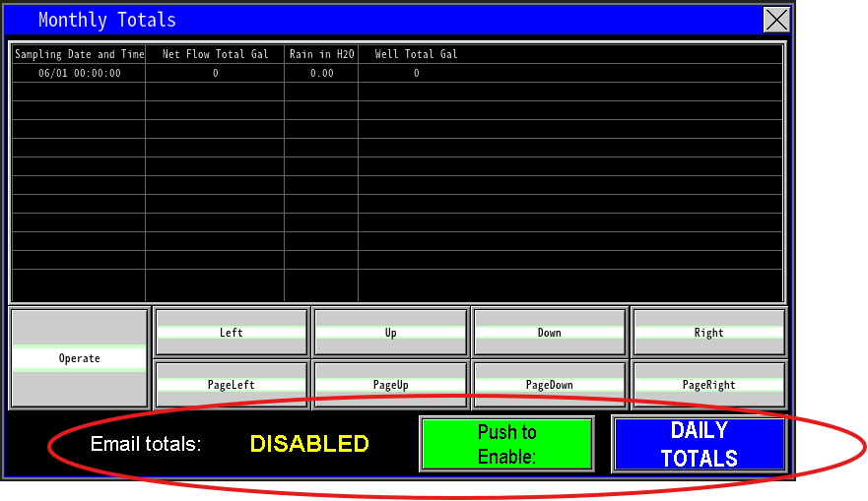The height and width of the screenshot is (501, 868).
Task: Click the 0.00 rain value cell
Action: pyautogui.click(x=321, y=73)
